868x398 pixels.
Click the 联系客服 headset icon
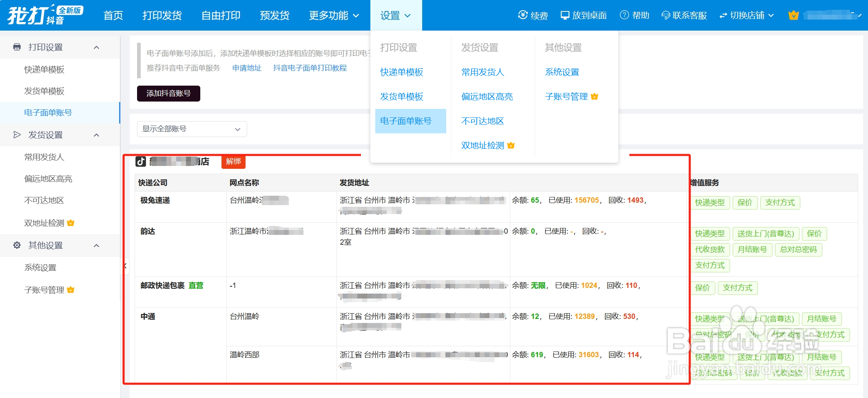point(666,15)
